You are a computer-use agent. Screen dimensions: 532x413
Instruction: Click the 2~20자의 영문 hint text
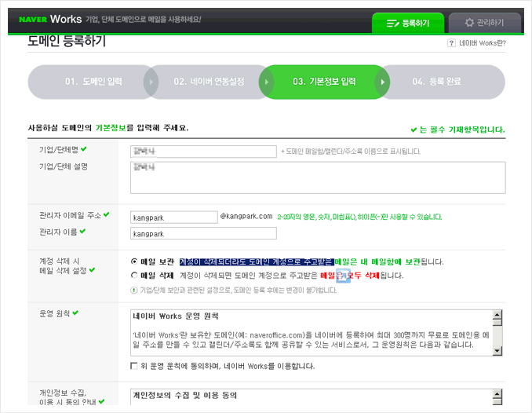[359, 217]
